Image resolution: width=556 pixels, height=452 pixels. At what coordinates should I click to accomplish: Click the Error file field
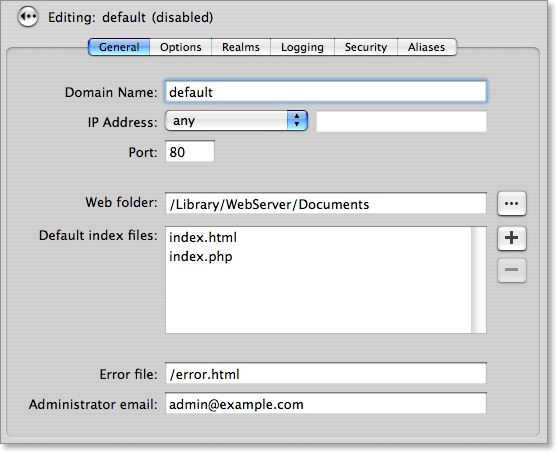point(326,373)
